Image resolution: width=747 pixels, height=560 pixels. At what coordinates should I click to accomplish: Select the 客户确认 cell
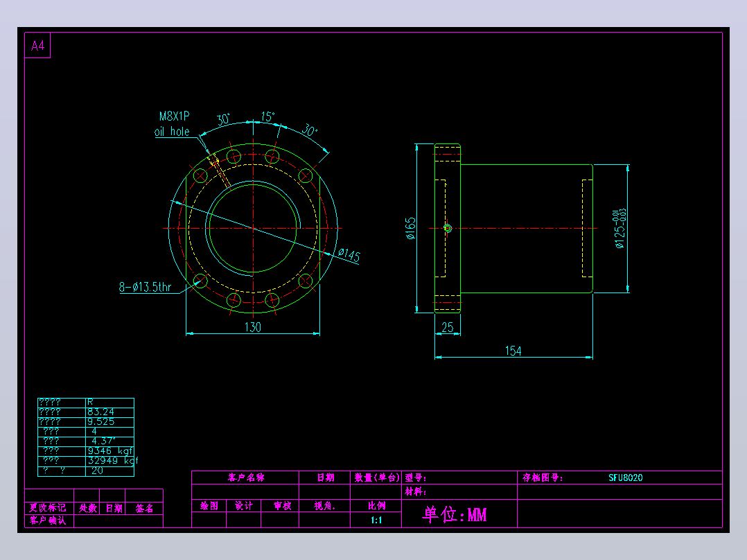coord(48,520)
